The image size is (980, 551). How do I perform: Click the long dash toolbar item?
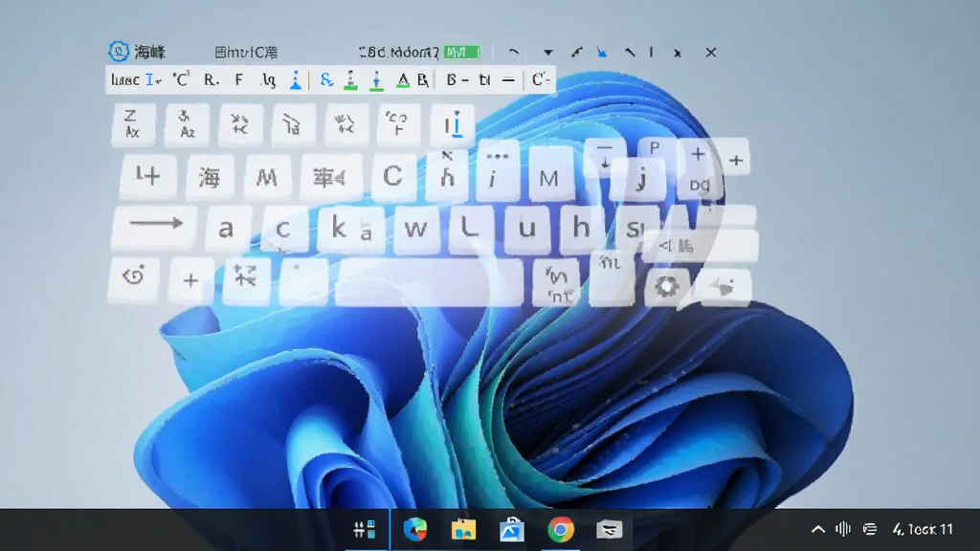tap(509, 80)
